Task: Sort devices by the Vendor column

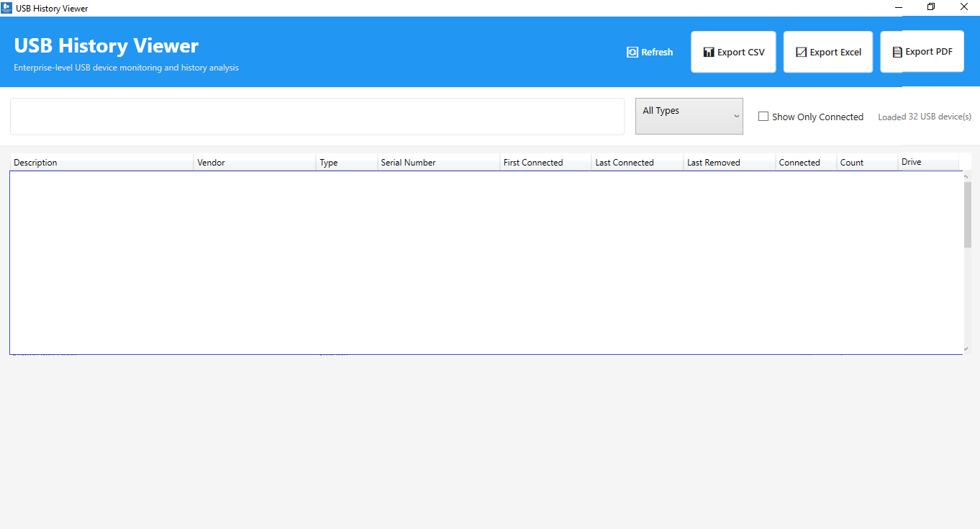Action: 254,161
